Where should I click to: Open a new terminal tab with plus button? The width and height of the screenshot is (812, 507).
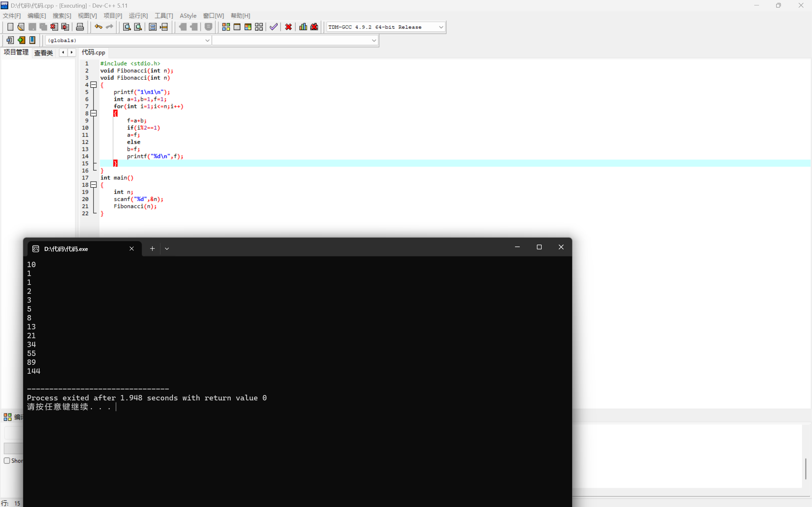click(x=152, y=248)
